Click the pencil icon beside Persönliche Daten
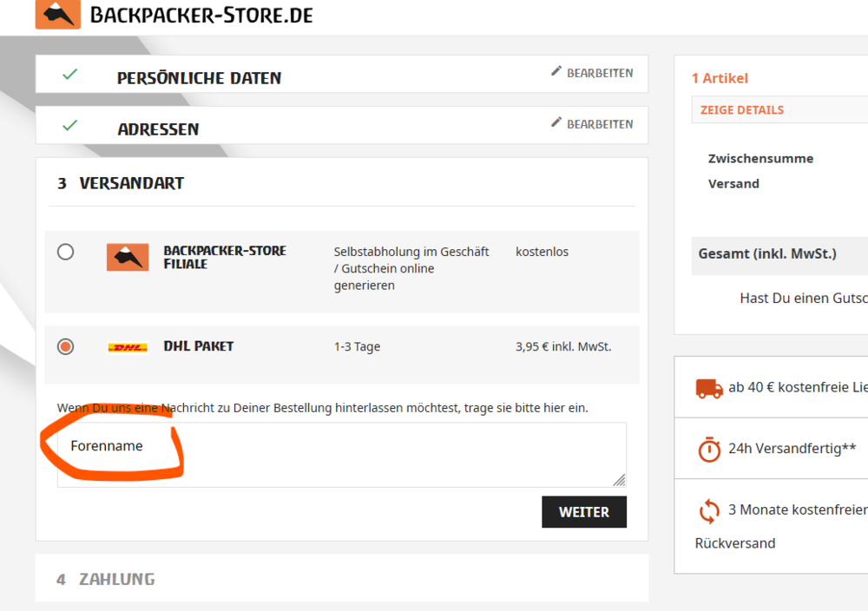Image resolution: width=868 pixels, height=611 pixels. 556,72
